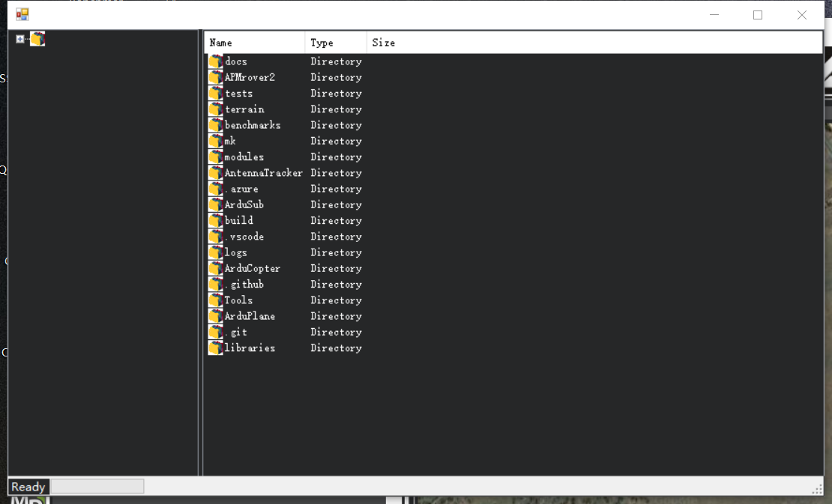Click the logs folder icon
Viewport: 832px width, 504px height.
pos(215,252)
